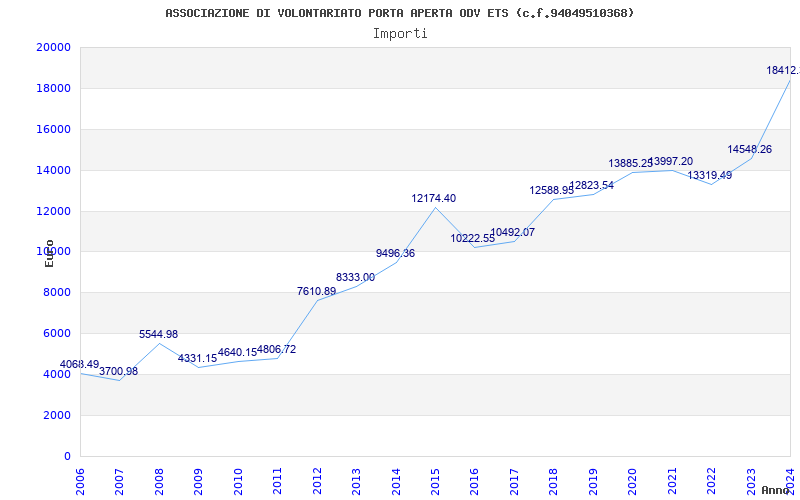The height and width of the screenshot is (500, 800).
Task: Click the 12174.40 peak label
Action: pos(434,198)
